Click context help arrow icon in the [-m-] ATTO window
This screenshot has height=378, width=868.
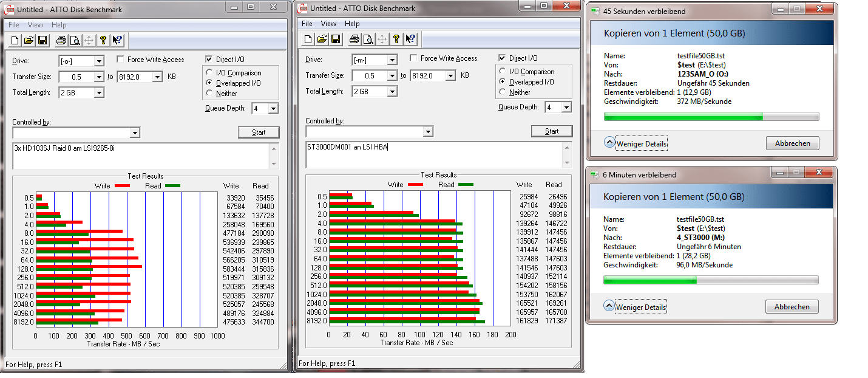[411, 39]
